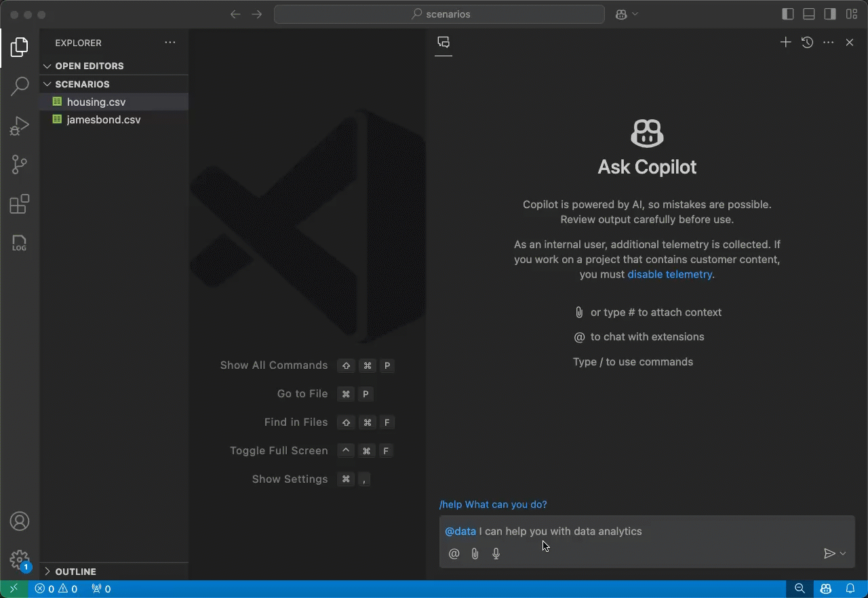Image resolution: width=868 pixels, height=598 pixels.
Task: Open the Accounts menu icon
Action: [20, 521]
